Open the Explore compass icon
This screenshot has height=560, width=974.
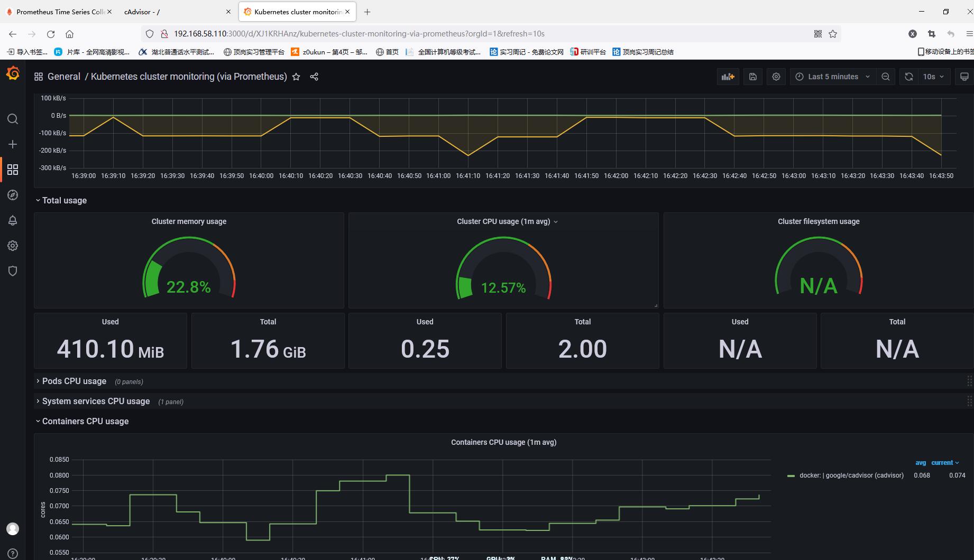click(13, 195)
